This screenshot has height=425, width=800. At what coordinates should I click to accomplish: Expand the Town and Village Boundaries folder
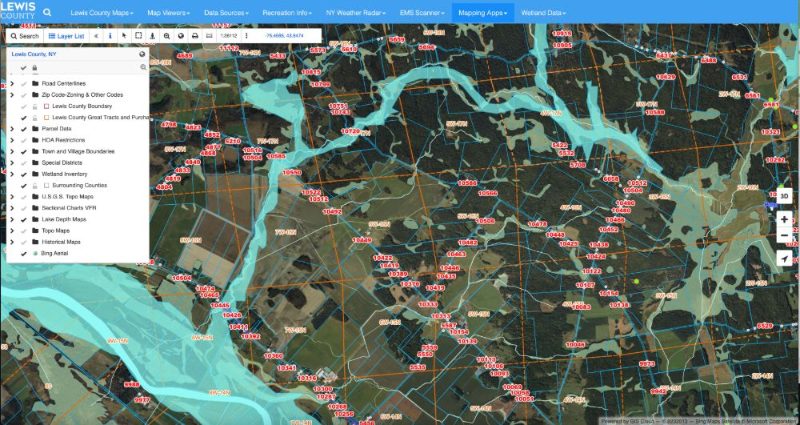pyautogui.click(x=12, y=152)
